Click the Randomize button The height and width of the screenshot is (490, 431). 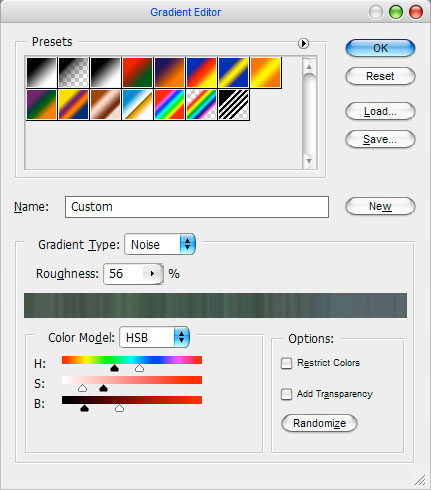[x=319, y=423]
